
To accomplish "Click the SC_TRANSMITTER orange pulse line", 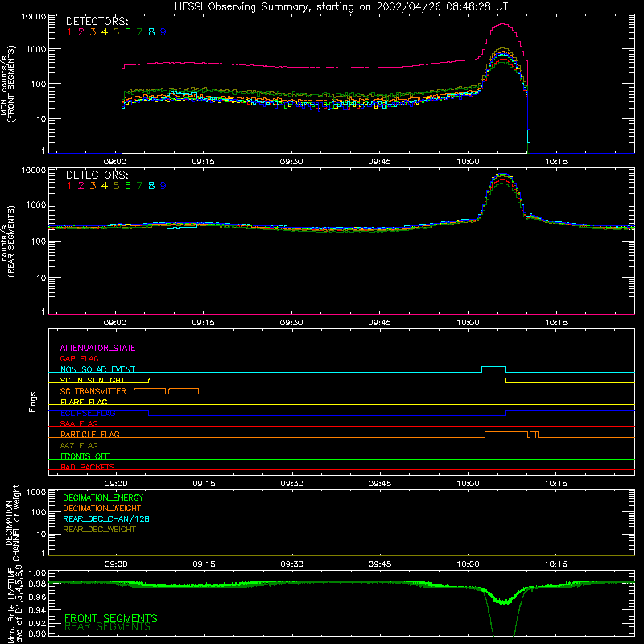I will click(167, 391).
